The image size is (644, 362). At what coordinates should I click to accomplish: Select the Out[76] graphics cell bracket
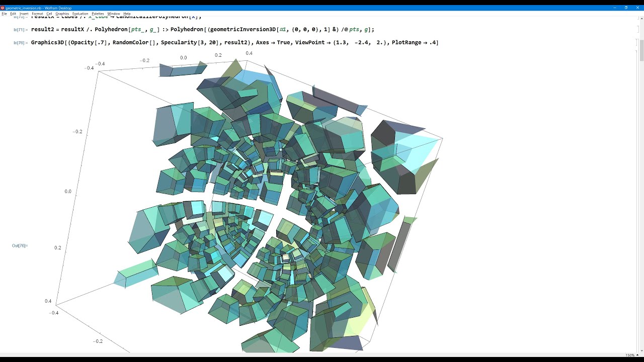[636, 201]
